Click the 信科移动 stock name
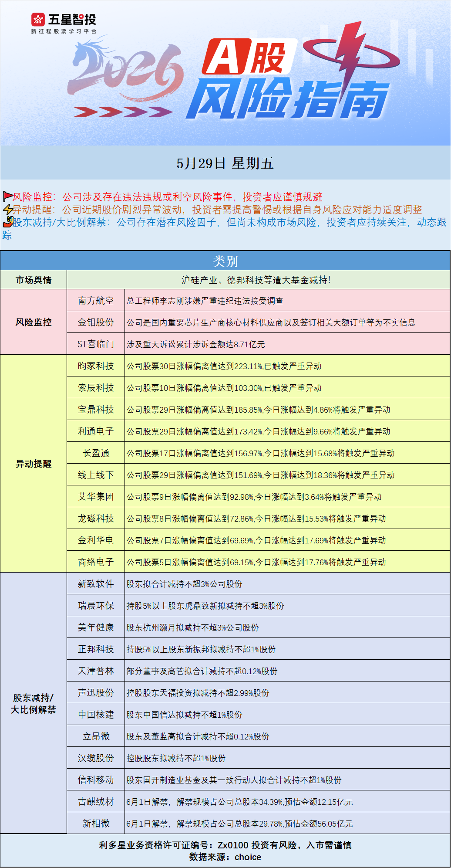 tap(96, 780)
